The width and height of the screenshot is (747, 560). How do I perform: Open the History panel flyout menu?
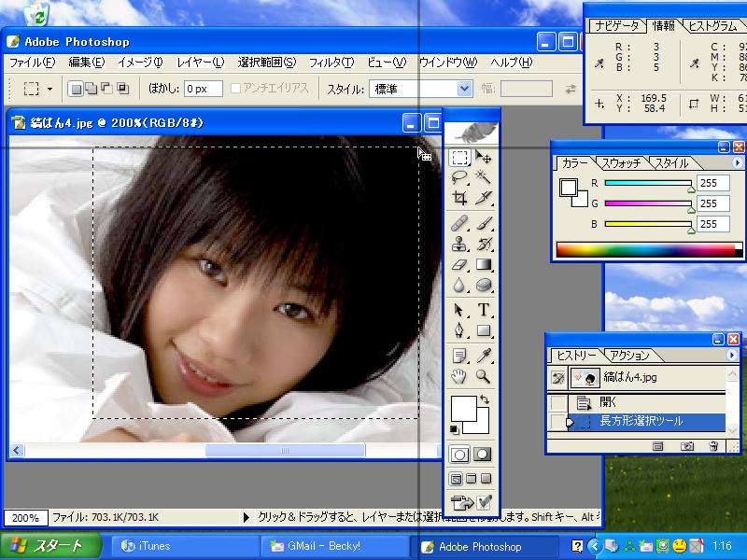click(x=731, y=355)
